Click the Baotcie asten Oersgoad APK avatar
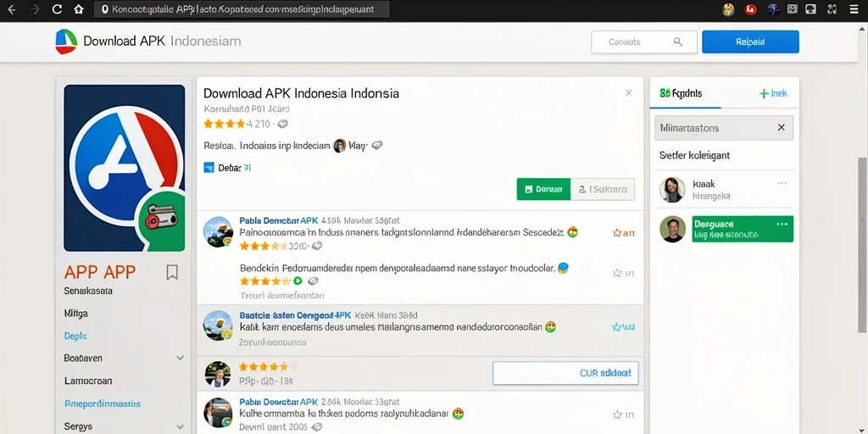This screenshot has width=868, height=434. [218, 325]
